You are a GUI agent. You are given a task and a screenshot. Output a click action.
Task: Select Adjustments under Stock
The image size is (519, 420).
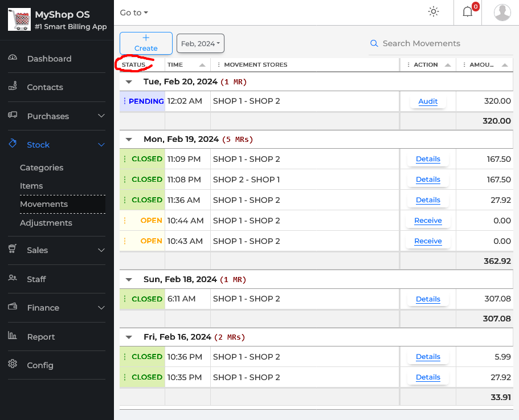point(46,223)
